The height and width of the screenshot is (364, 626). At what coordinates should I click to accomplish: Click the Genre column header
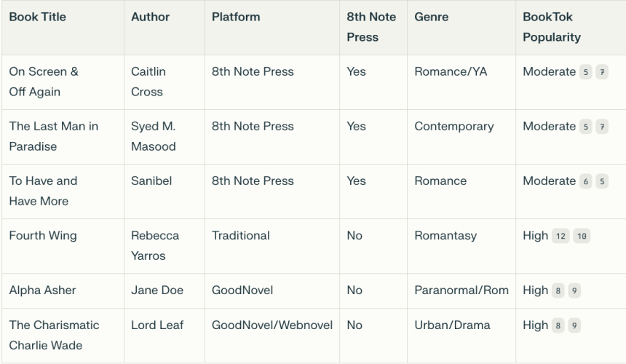coord(431,17)
